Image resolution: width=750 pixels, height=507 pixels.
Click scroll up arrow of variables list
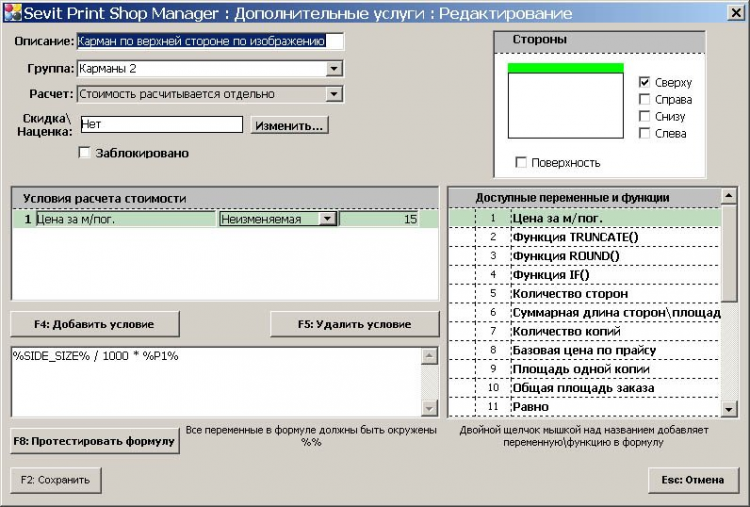pos(728,195)
